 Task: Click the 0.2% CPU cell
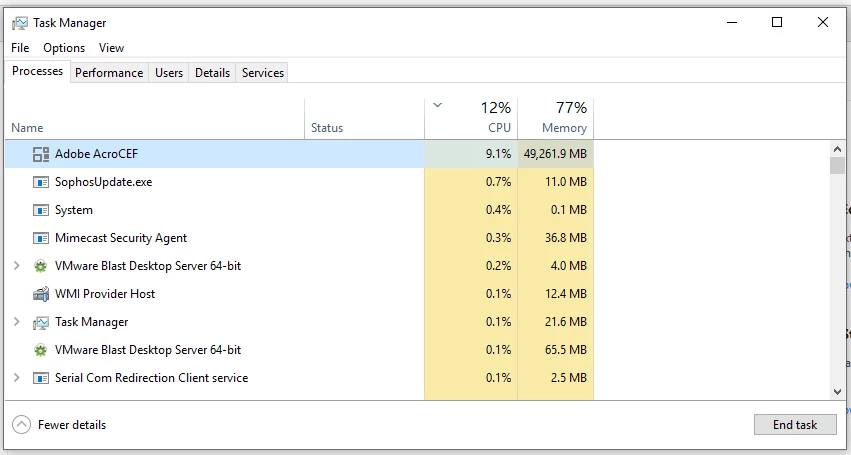tap(471, 266)
